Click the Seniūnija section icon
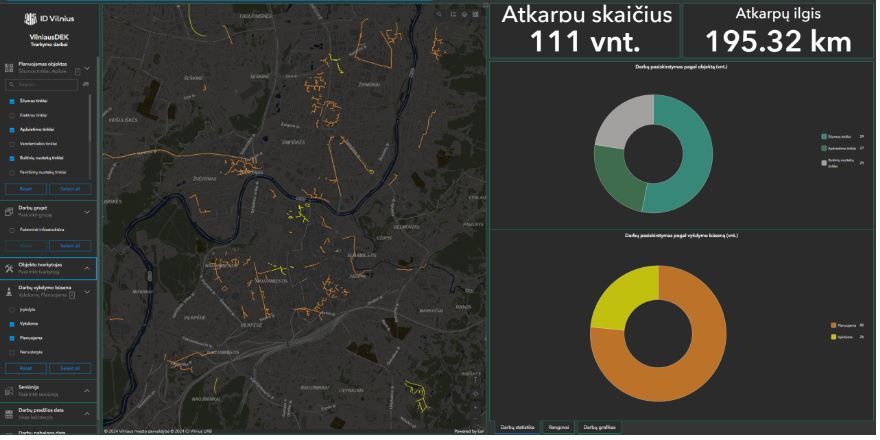The height and width of the screenshot is (440, 880). click(9, 390)
